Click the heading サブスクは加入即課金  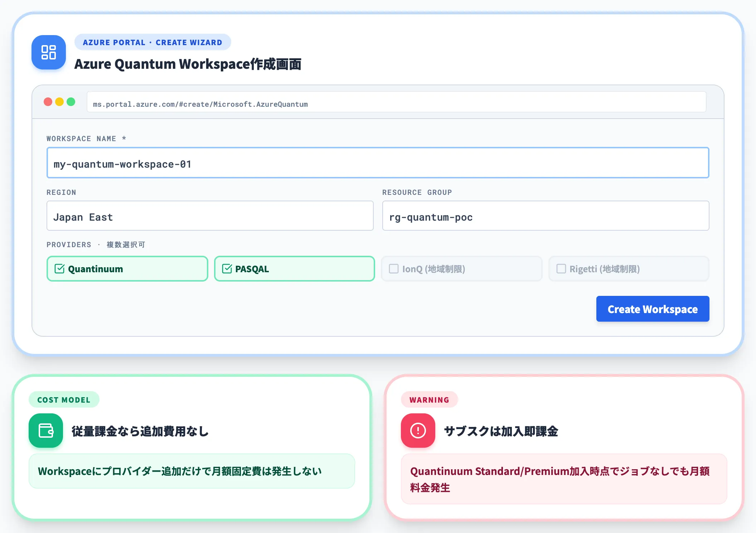click(501, 431)
